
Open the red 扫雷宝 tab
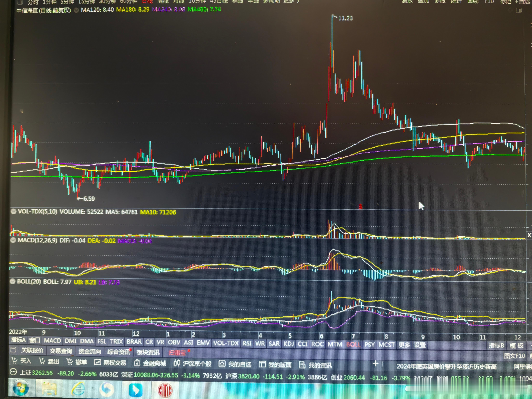point(177,353)
